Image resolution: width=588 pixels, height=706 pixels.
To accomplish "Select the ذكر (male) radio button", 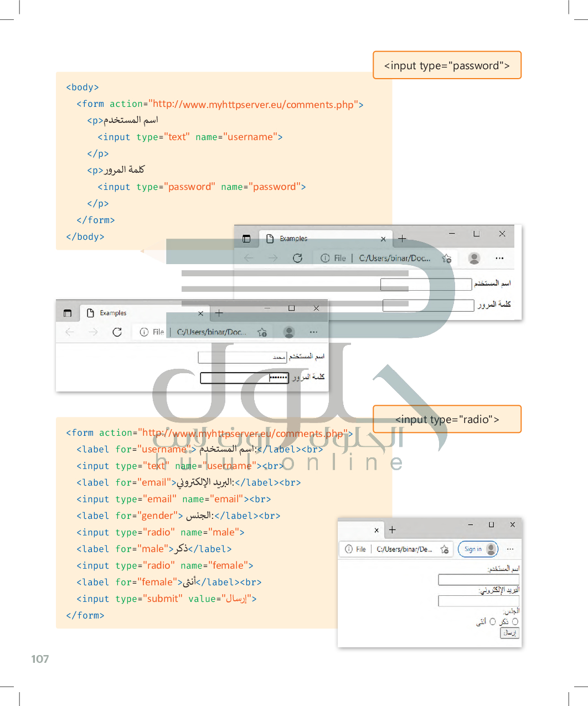I will [x=515, y=622].
